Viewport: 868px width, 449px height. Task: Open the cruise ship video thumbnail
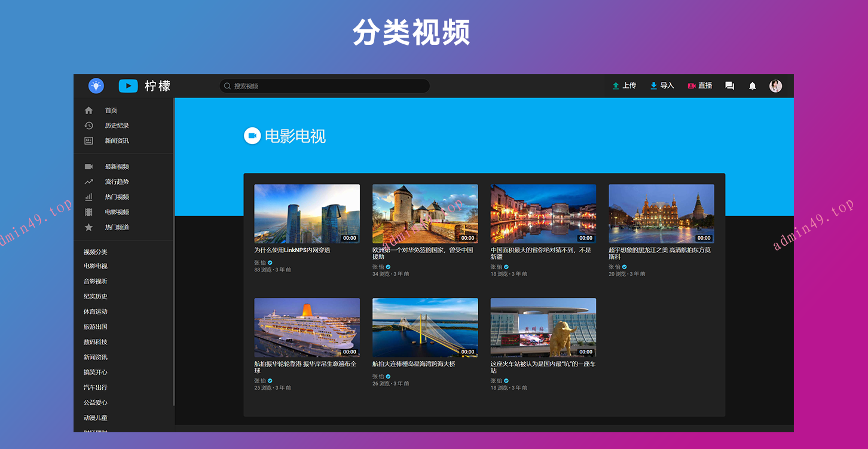[307, 327]
